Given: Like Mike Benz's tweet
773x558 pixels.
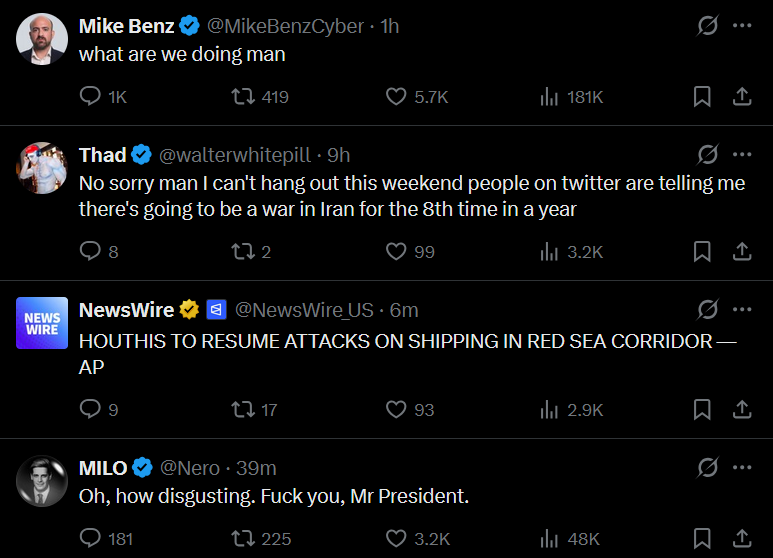Looking at the screenshot, I should 396,97.
